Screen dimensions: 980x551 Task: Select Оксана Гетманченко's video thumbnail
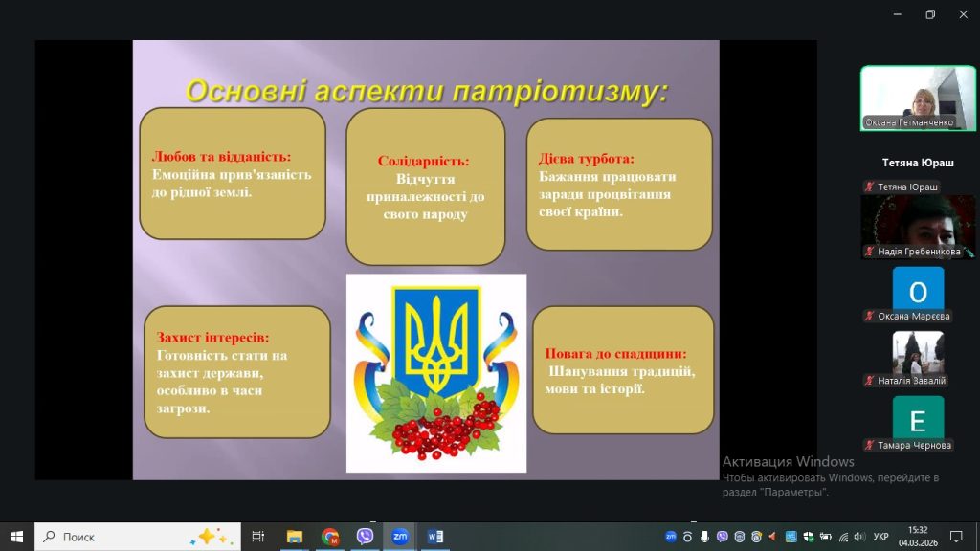click(917, 97)
